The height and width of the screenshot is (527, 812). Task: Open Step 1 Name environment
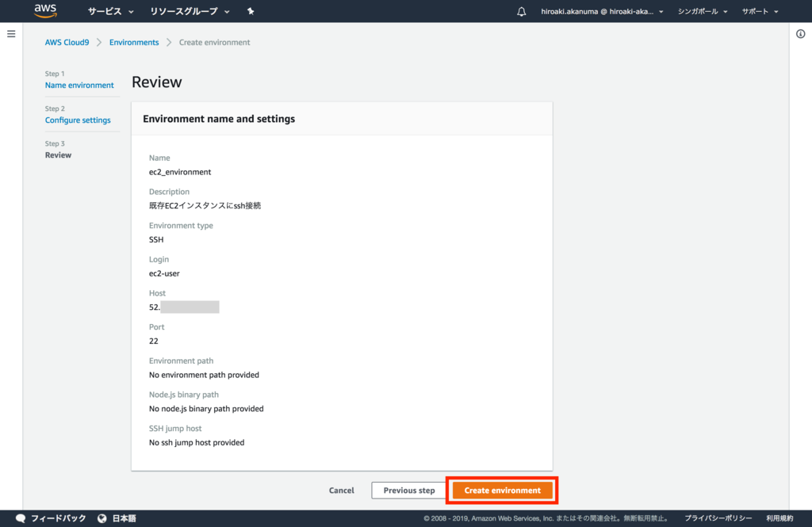click(x=79, y=85)
